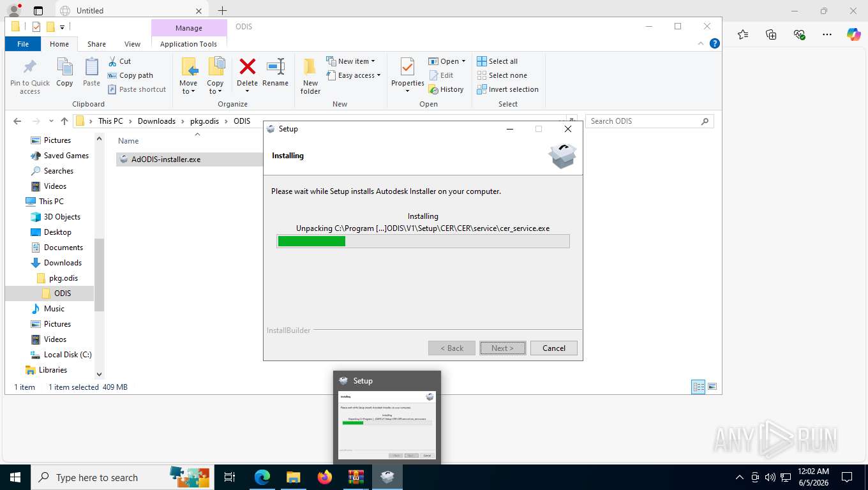
Task: Click the red Delete icon
Action: [247, 66]
